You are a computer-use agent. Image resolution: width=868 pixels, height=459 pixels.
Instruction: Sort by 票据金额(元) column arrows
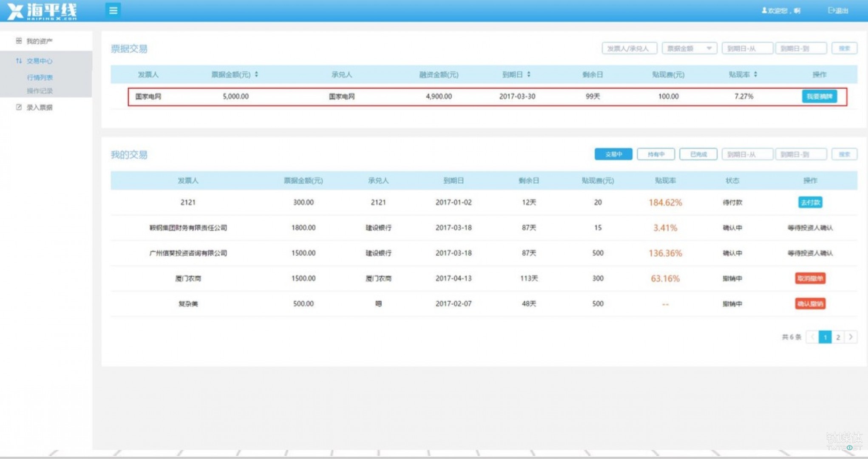256,75
